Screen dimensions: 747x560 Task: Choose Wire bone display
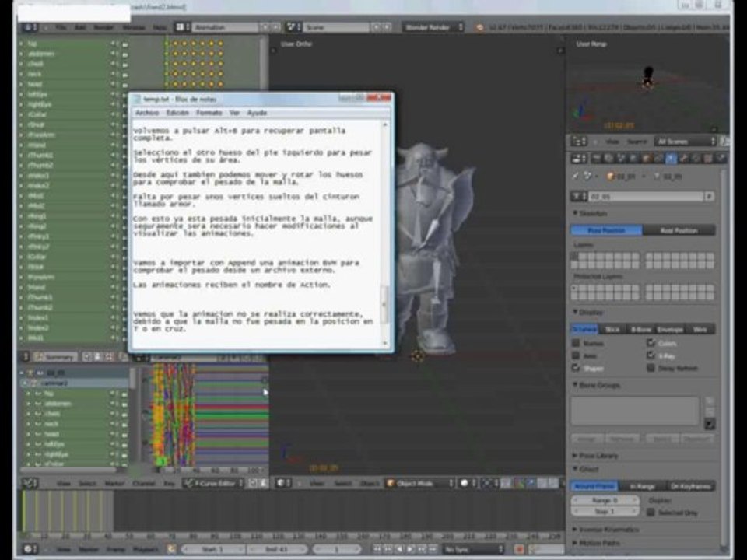(x=700, y=329)
